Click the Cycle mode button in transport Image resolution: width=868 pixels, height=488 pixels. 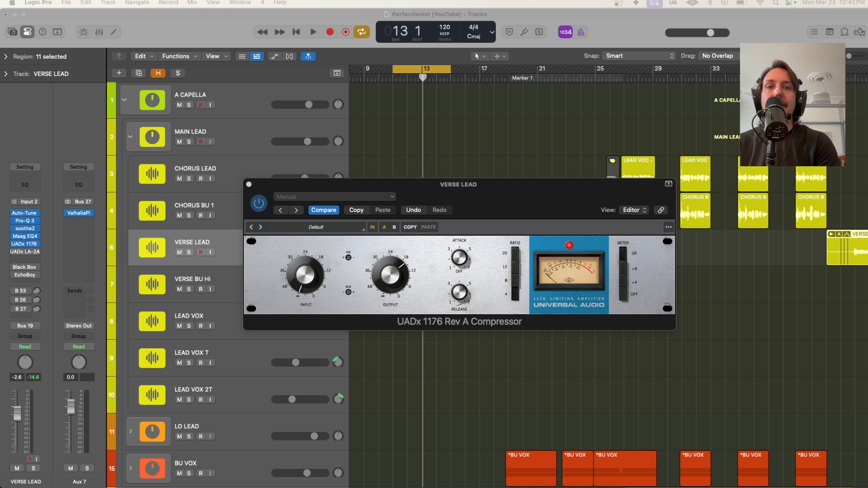click(x=362, y=32)
